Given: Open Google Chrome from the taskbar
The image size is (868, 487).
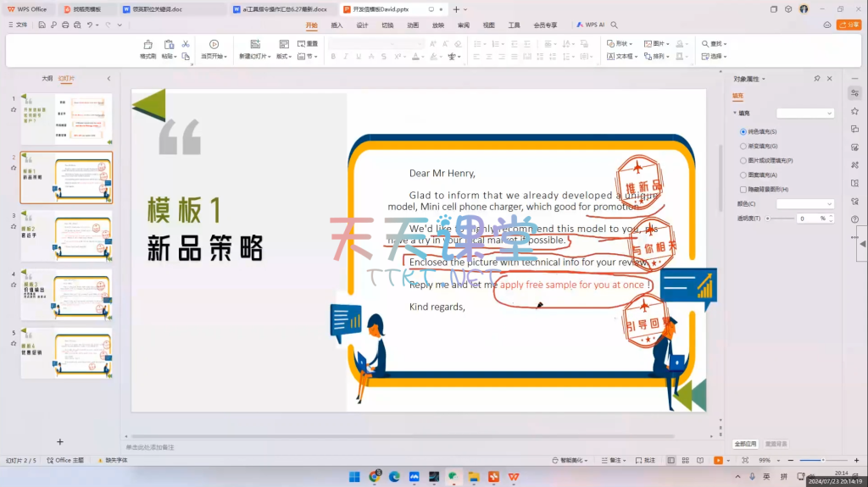Looking at the screenshot, I should (375, 477).
